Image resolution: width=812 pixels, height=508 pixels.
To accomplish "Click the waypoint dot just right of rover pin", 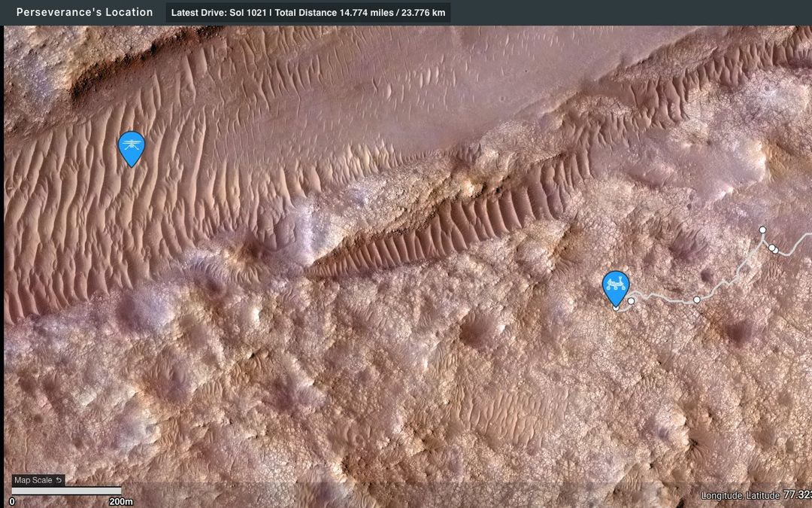I will tap(632, 300).
